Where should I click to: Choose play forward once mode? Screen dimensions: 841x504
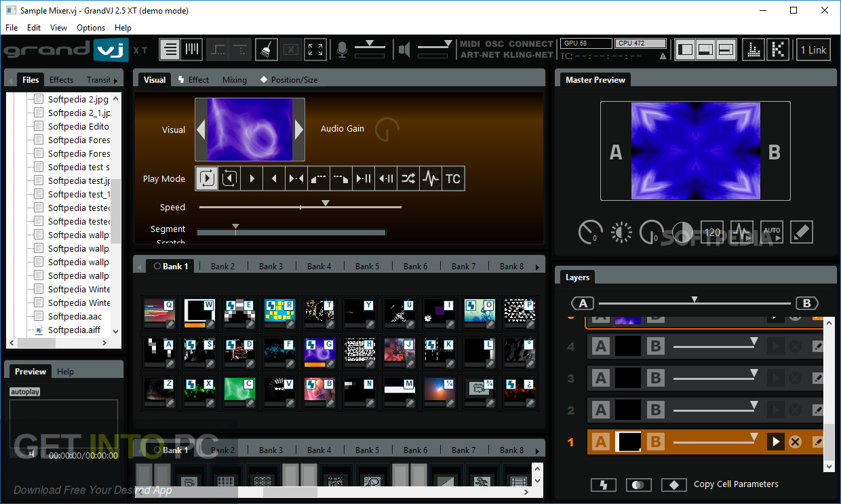[252, 179]
